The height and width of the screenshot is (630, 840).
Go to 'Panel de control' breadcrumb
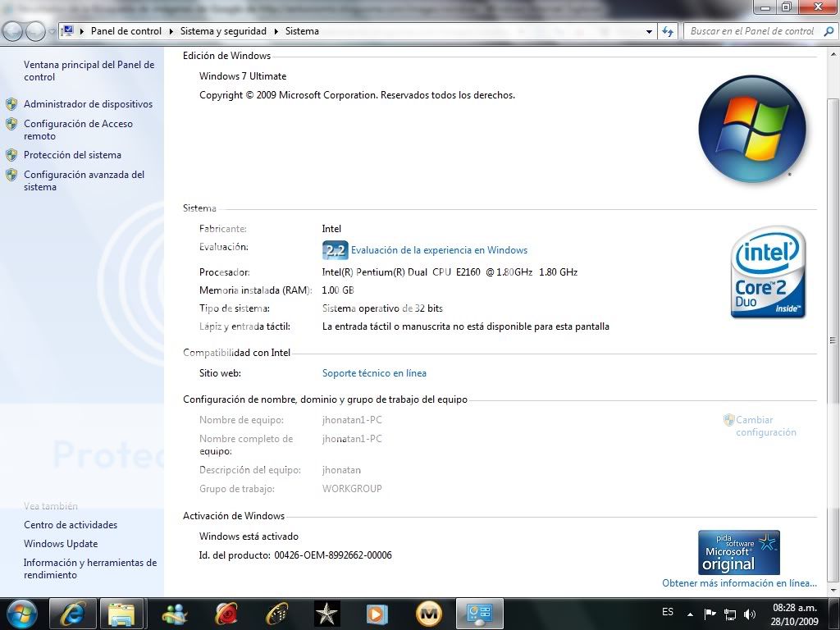pos(126,31)
